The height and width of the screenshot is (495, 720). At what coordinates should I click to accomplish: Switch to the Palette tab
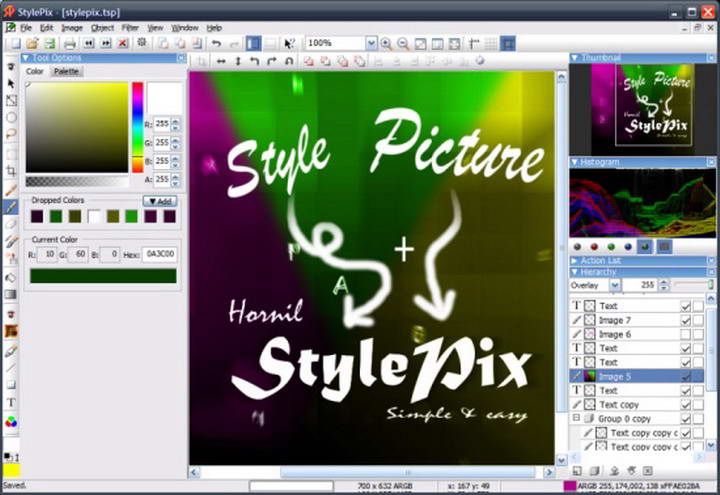67,71
